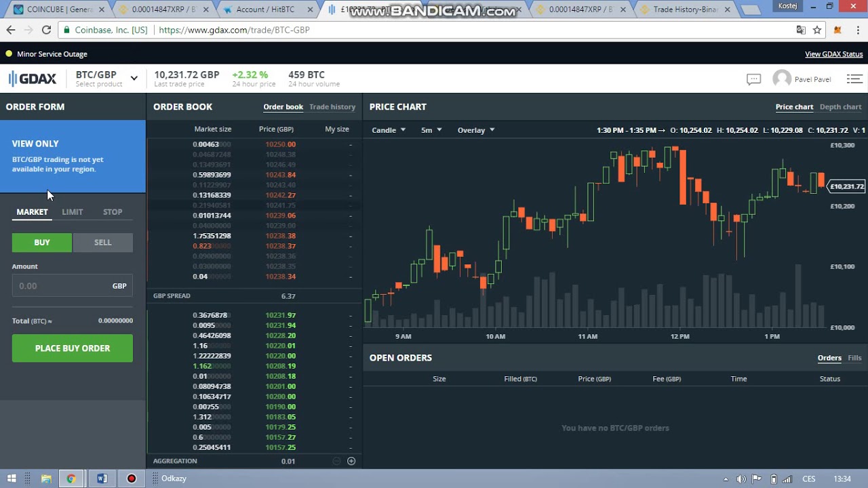Viewport: 868px width, 488px height.
Task: Open the chat messages icon
Action: (x=753, y=79)
